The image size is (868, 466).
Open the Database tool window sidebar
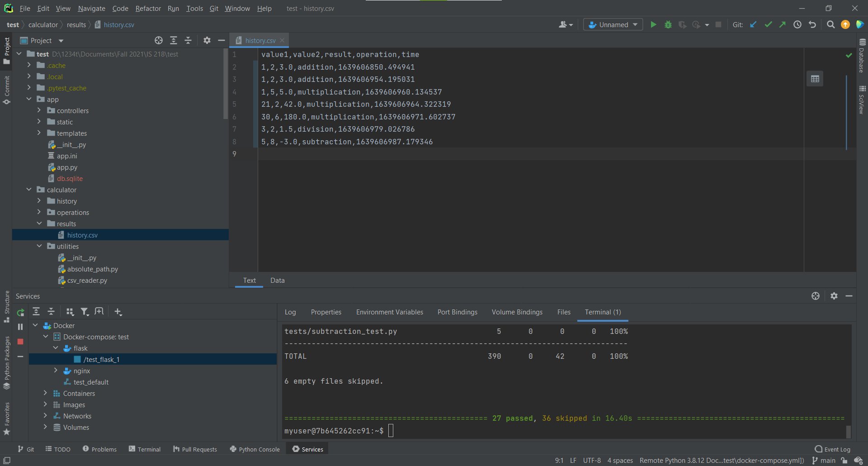(862, 55)
